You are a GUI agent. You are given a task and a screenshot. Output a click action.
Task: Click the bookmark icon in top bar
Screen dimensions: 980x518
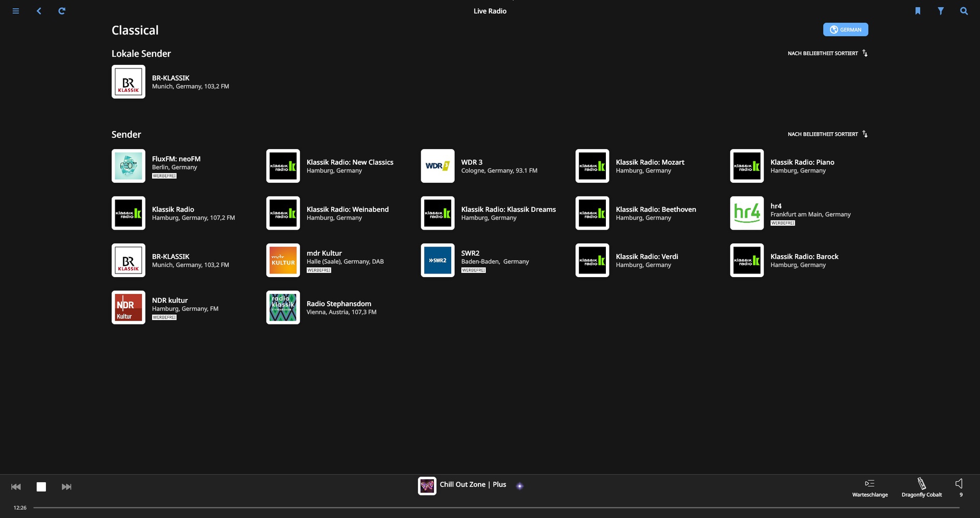pyautogui.click(x=918, y=11)
